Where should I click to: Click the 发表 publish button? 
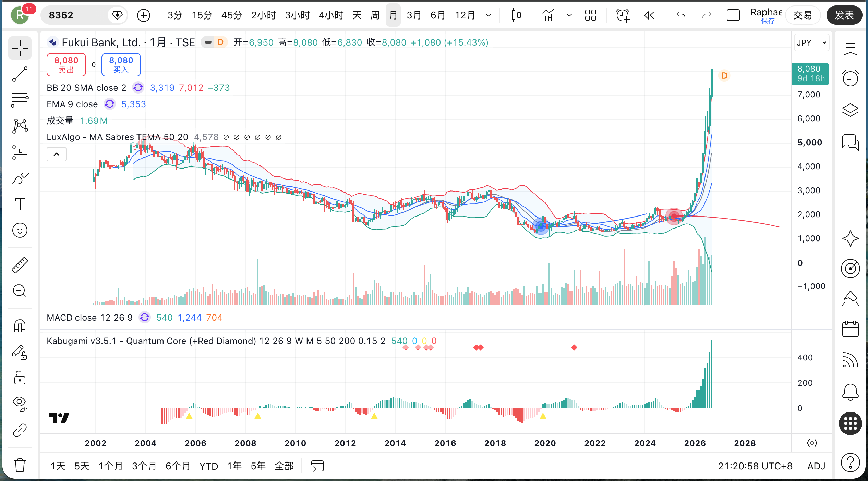844,15
